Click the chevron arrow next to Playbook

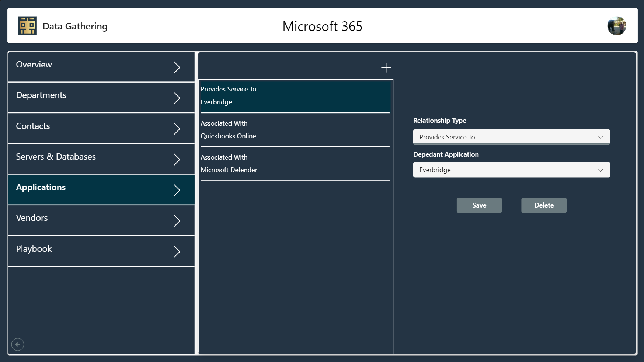177,251
